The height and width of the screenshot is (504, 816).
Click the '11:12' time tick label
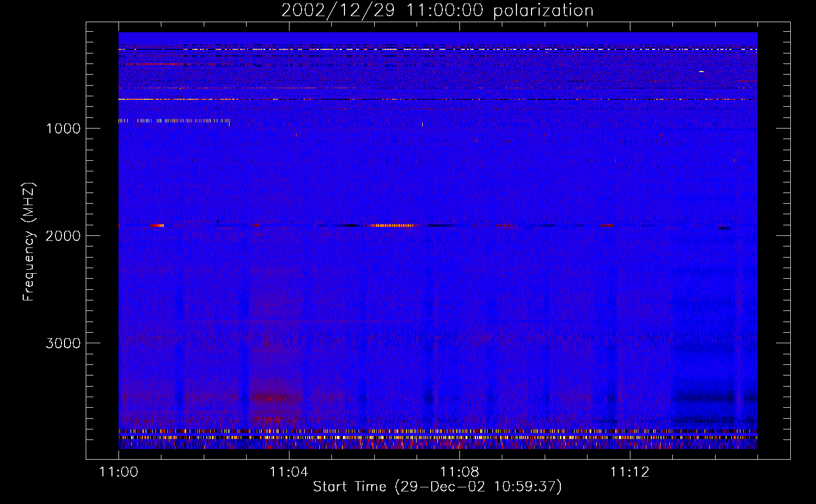[x=629, y=472]
